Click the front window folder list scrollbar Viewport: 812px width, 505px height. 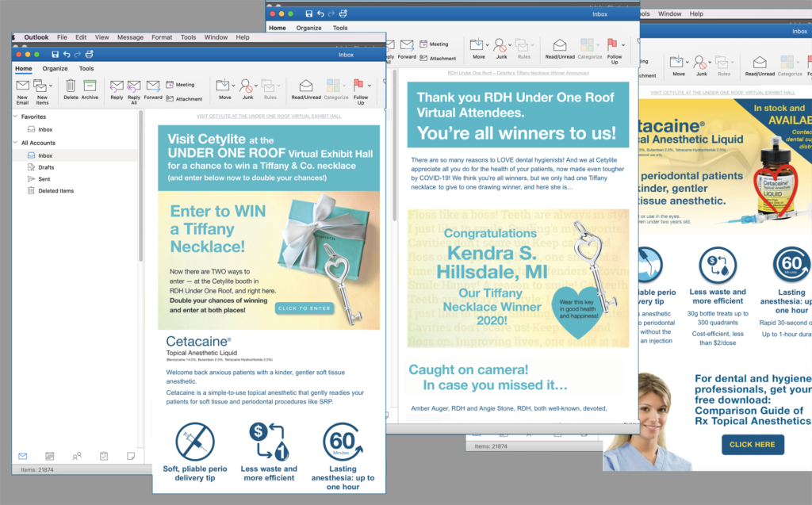[140, 186]
